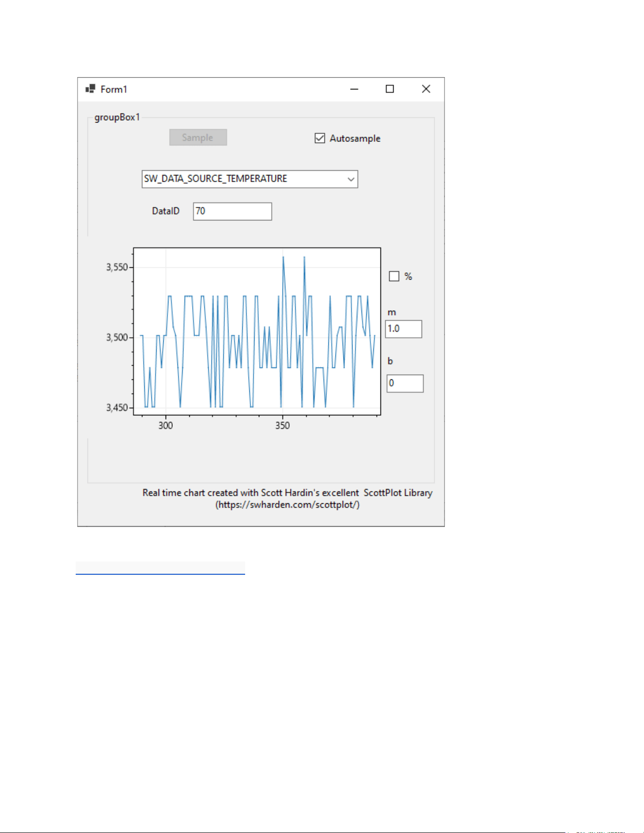Image resolution: width=644 pixels, height=833 pixels.
Task: Click the 3,450 y-axis label
Action: coord(117,408)
